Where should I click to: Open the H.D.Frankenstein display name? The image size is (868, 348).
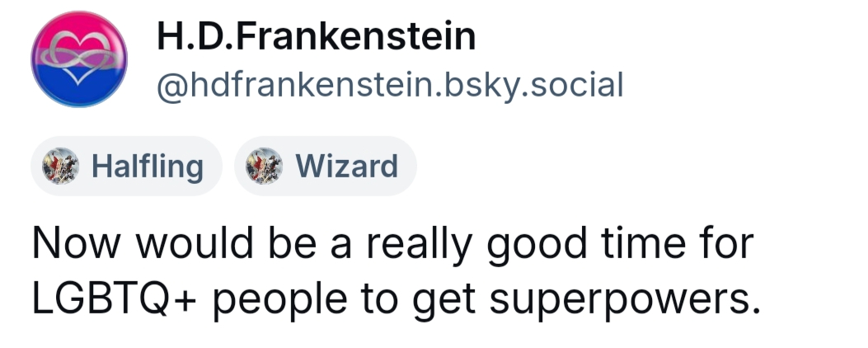(315, 36)
